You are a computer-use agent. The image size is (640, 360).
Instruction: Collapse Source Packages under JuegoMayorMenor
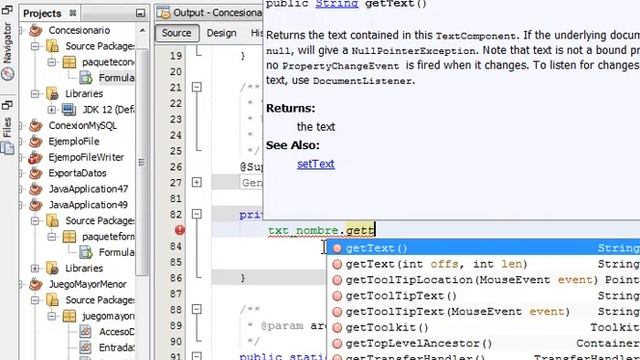tap(36, 300)
